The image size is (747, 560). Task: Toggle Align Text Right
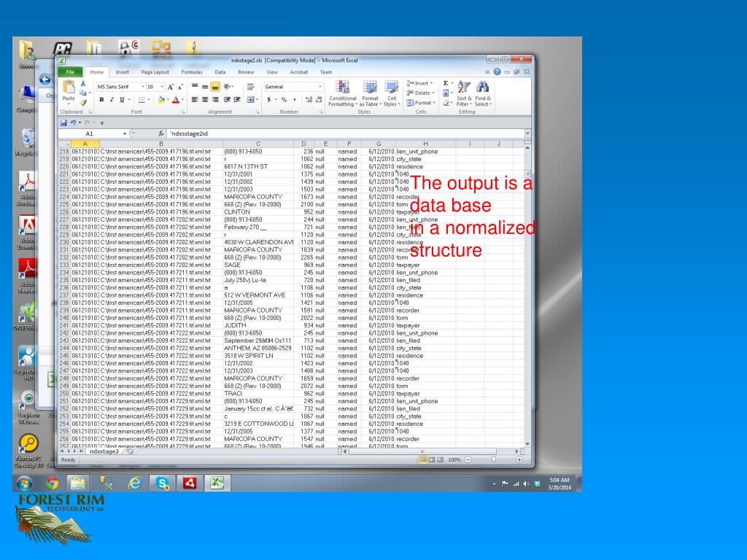pos(215,99)
